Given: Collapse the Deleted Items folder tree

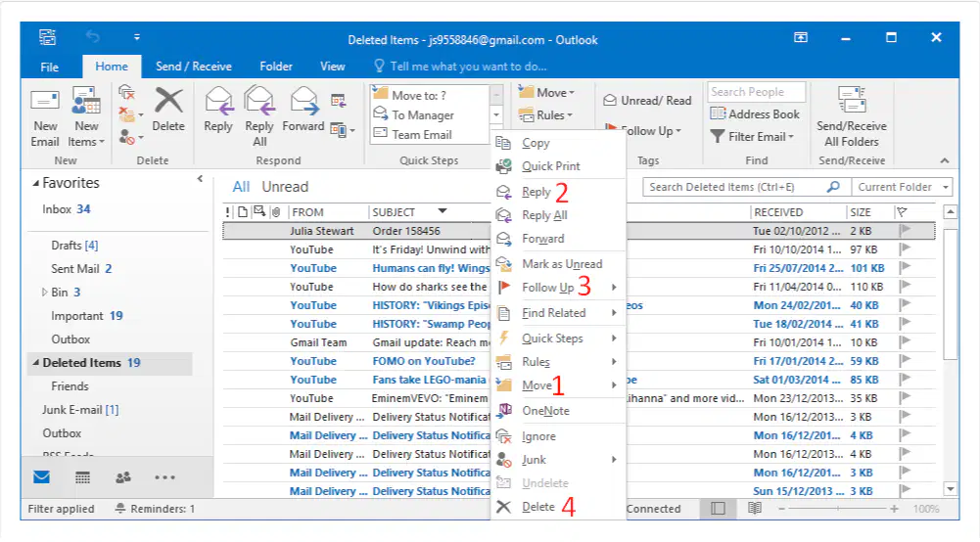Looking at the screenshot, I should coord(35,363).
